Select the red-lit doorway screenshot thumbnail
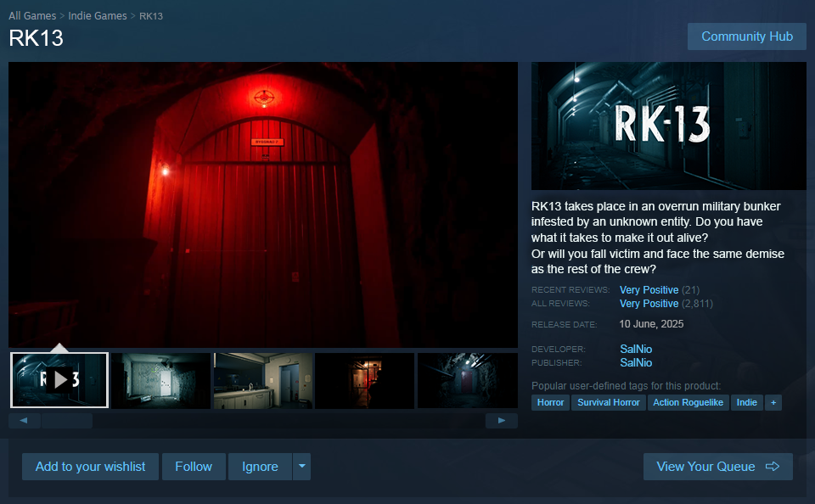This screenshot has height=504, width=815. click(365, 381)
